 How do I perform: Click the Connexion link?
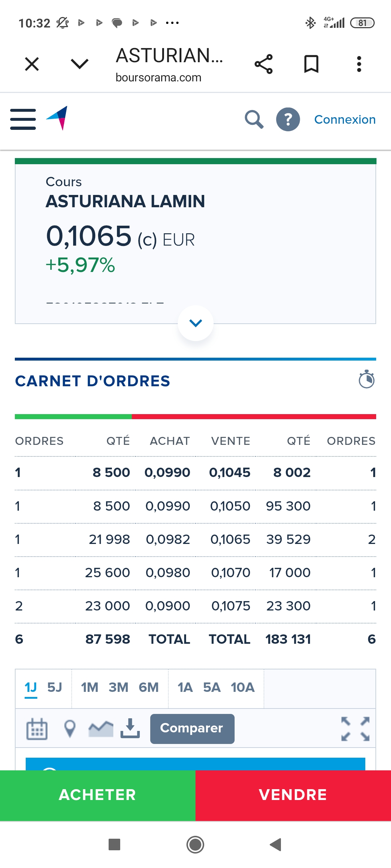tap(345, 119)
